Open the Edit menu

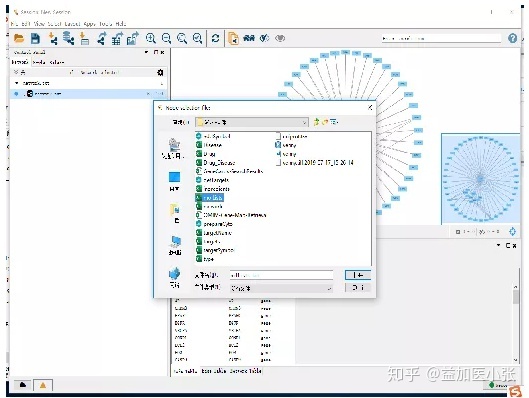click(26, 24)
